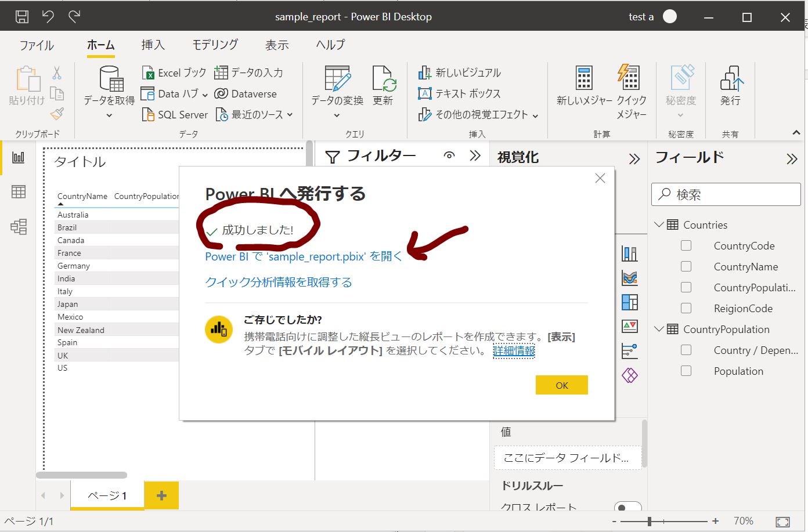
Task: Click データの変換 icon
Action: (337, 79)
